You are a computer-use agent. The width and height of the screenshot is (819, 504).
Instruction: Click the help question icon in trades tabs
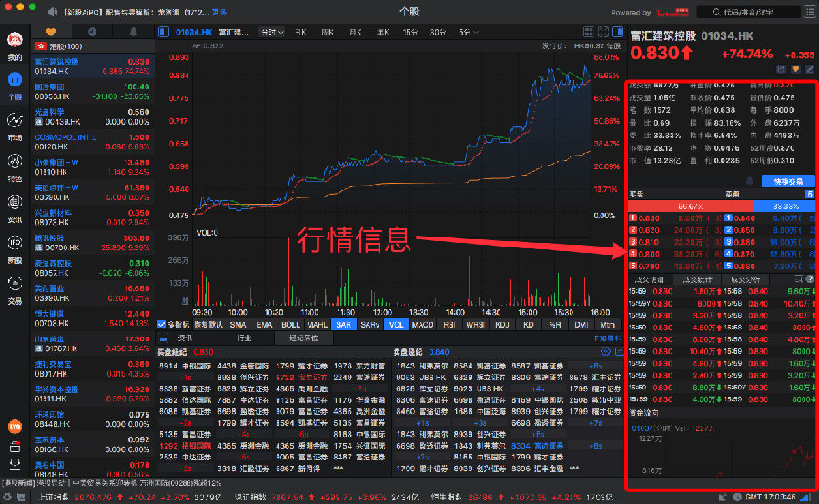tap(810, 279)
